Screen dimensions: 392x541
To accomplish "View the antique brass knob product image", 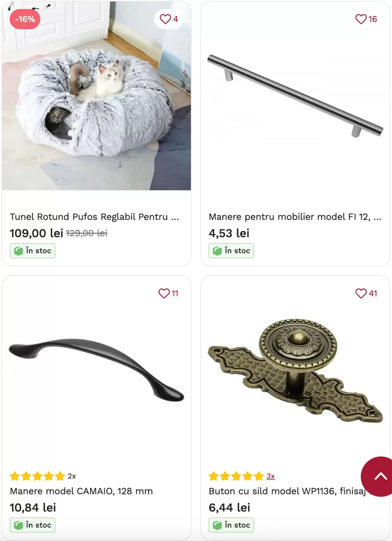I will (x=295, y=370).
